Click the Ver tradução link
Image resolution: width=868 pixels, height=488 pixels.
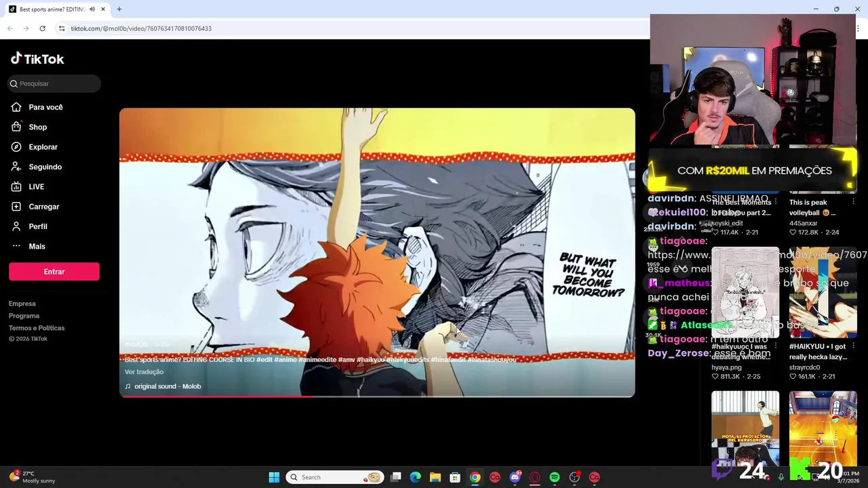[x=144, y=372]
